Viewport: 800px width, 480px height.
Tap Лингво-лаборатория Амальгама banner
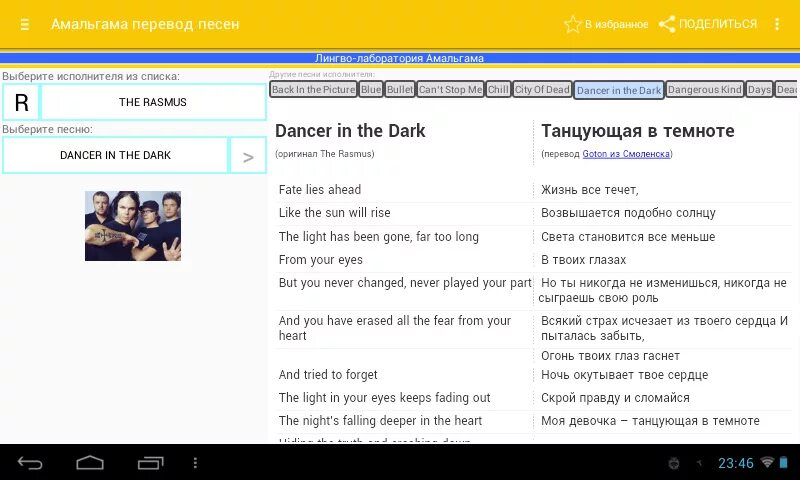399,58
